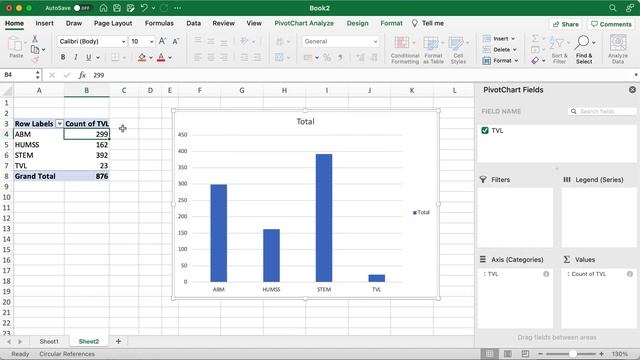Open the PivotChart Analyze tab
The width and height of the screenshot is (640, 360).
click(x=304, y=23)
